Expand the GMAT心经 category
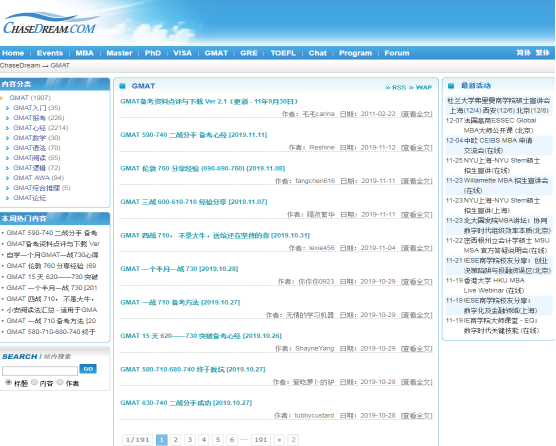This screenshot has width=556, height=446. pos(40,128)
